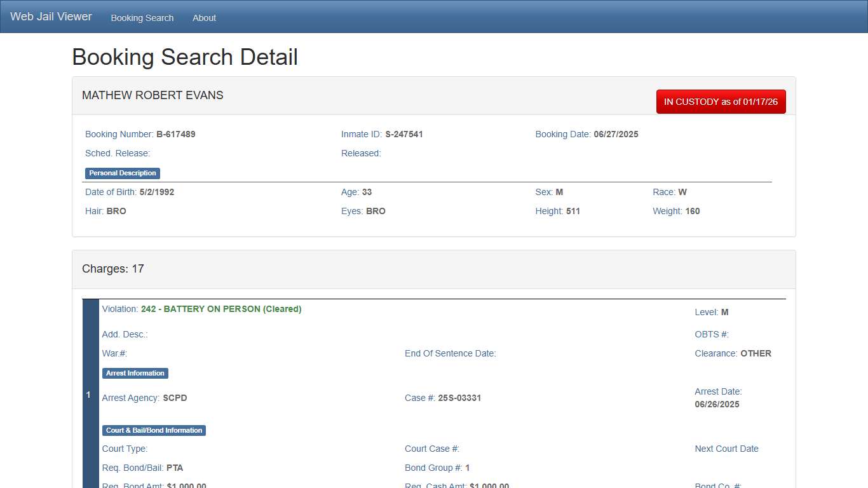
Task: Open the Booking Search nav item
Action: pos(142,18)
